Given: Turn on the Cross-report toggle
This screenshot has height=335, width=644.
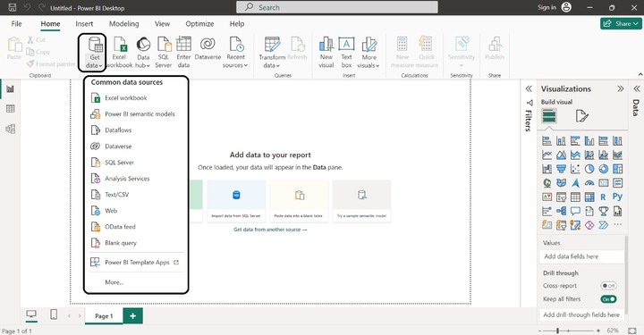Looking at the screenshot, I should [608, 286].
